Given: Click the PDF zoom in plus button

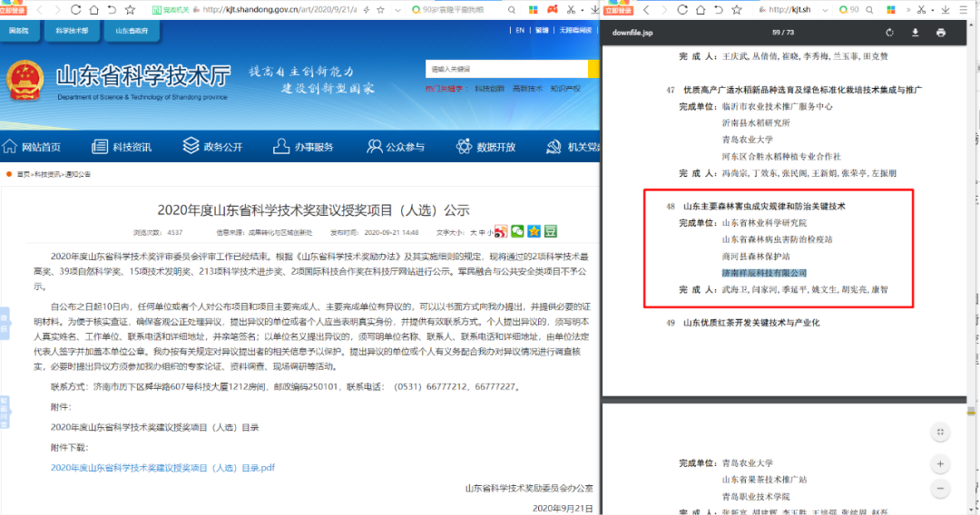Looking at the screenshot, I should point(941,464).
